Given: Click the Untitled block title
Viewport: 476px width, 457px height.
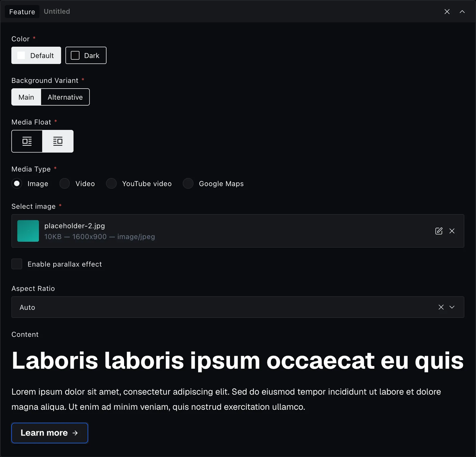Looking at the screenshot, I should pyautogui.click(x=57, y=11).
